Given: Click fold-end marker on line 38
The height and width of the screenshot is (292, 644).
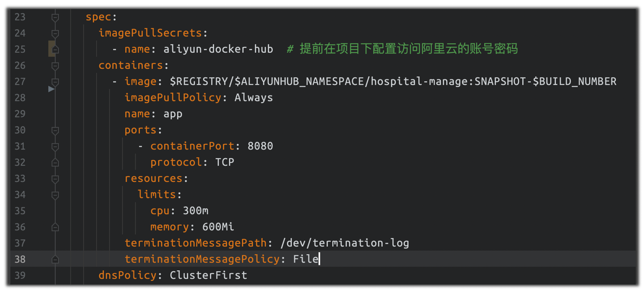Looking at the screenshot, I should pos(55,259).
